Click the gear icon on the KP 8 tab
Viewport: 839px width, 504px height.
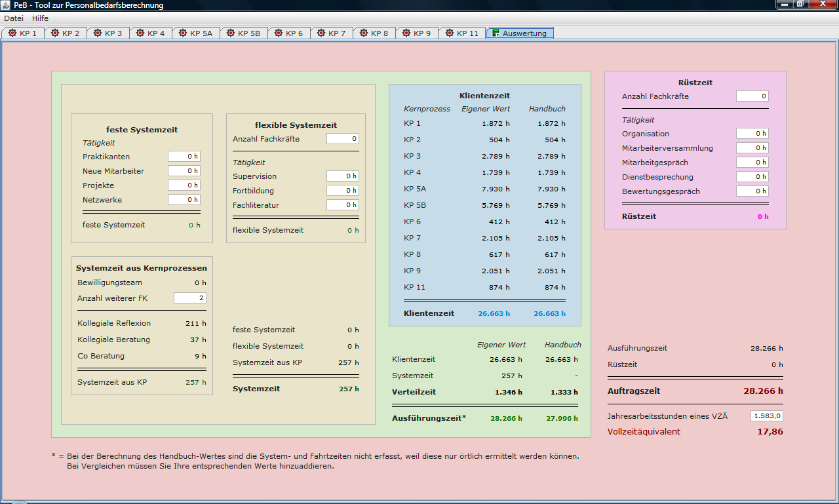(364, 33)
